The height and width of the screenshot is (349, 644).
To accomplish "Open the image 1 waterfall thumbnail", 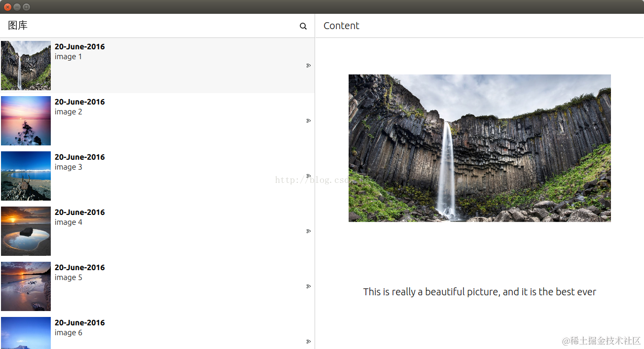I will tap(26, 66).
